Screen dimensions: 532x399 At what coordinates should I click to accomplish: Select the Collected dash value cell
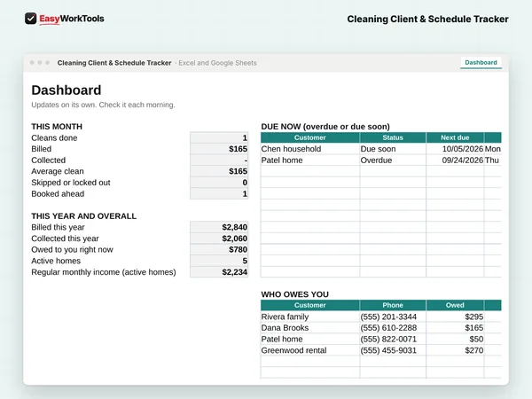tap(219, 160)
